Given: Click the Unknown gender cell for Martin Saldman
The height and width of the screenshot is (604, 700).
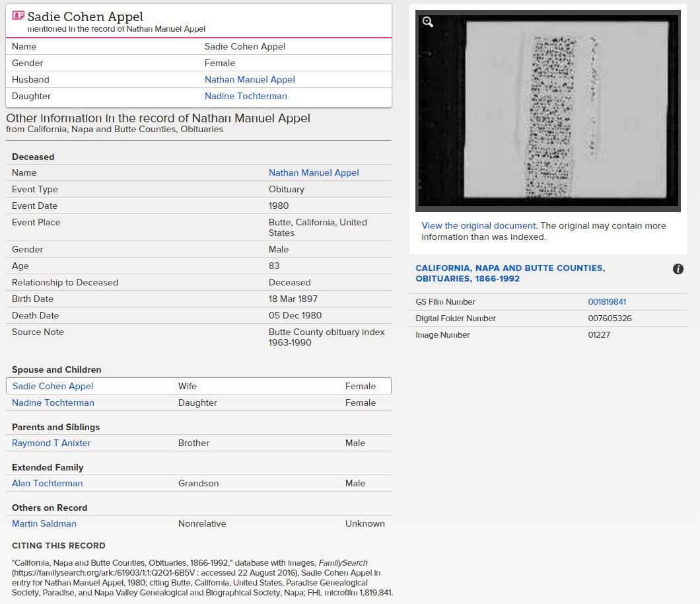Looking at the screenshot, I should click(365, 523).
